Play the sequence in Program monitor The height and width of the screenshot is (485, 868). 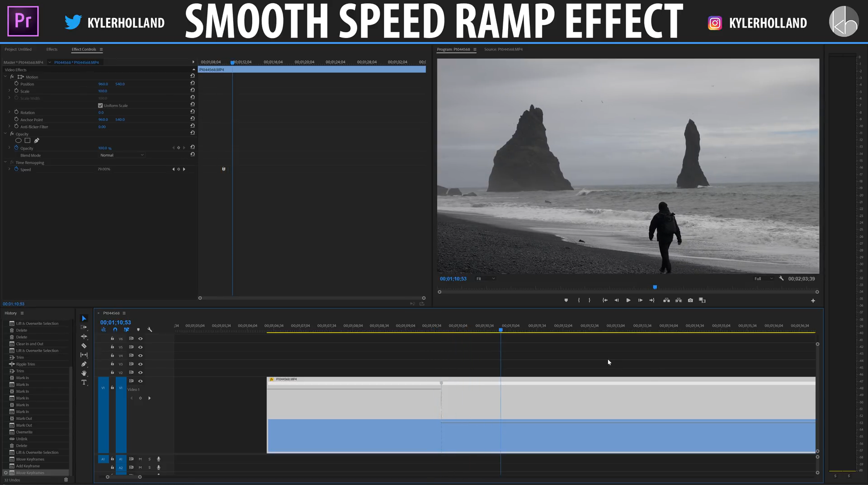pos(628,300)
